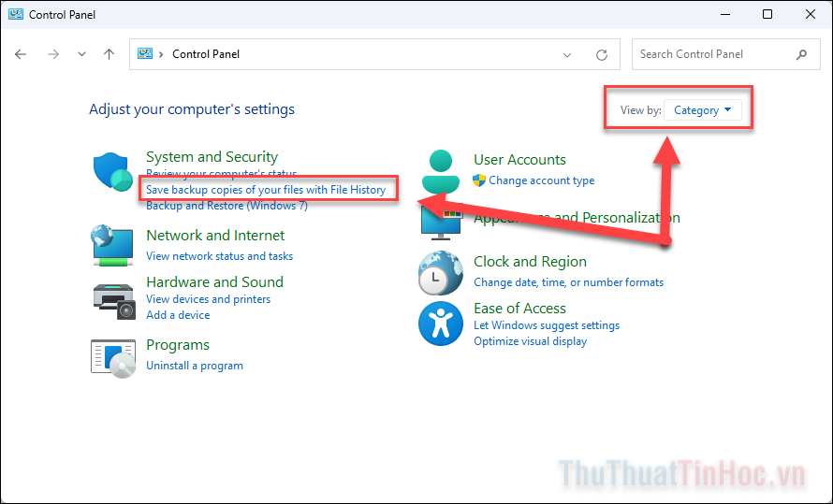The image size is (833, 504).
Task: Click the Clock and Region icon
Action: coord(441,272)
